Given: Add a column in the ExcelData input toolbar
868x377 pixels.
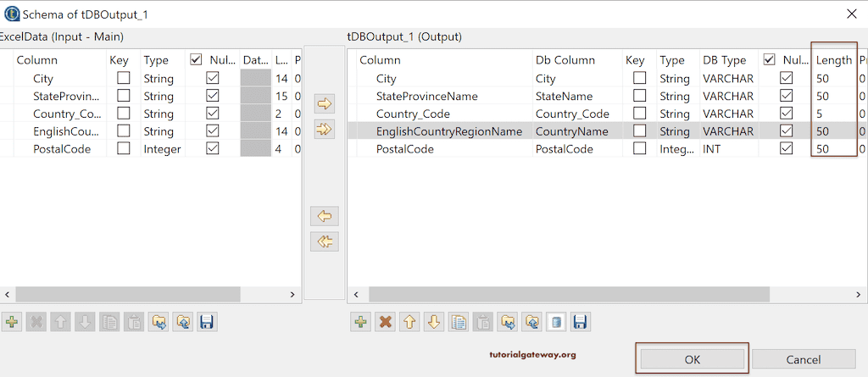Looking at the screenshot, I should point(12,322).
